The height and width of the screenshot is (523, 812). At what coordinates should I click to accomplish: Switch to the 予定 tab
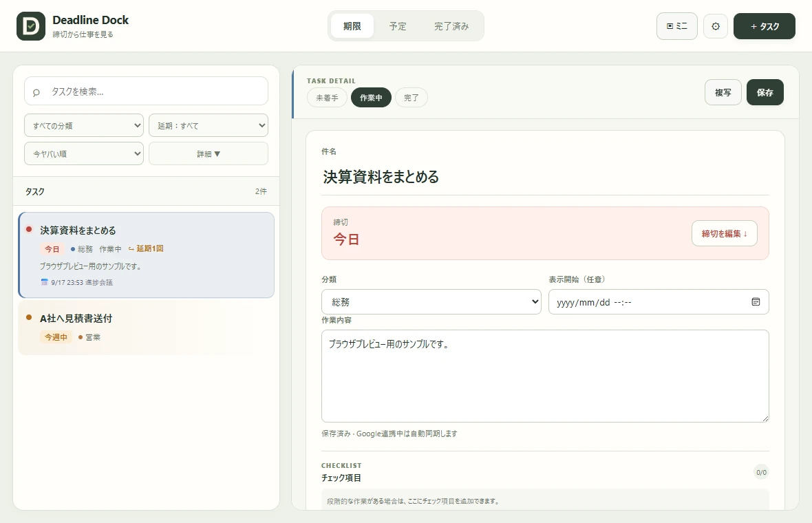[398, 26]
